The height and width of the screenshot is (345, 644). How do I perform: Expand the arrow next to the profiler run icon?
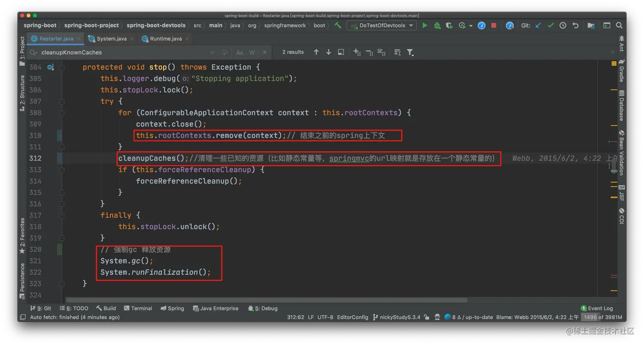click(471, 26)
